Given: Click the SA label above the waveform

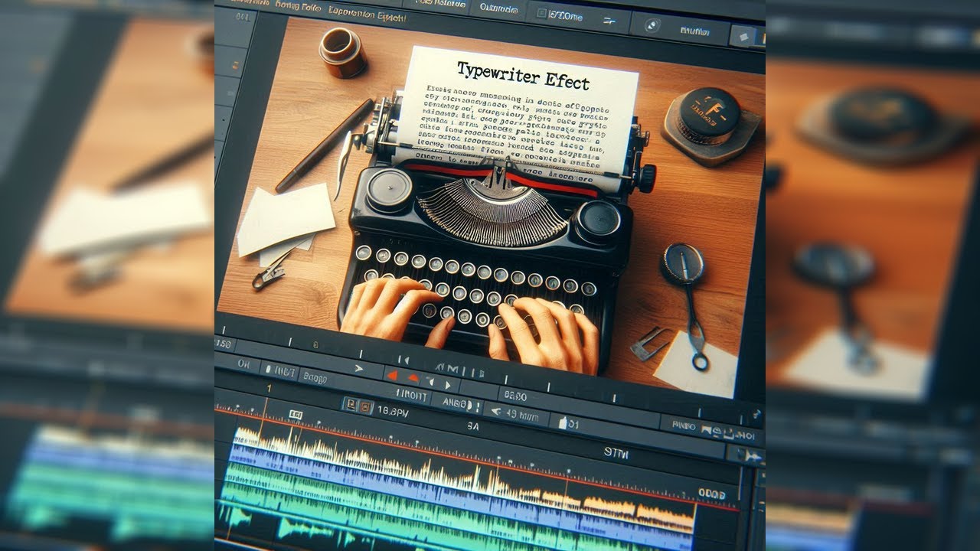Looking at the screenshot, I should click(472, 426).
